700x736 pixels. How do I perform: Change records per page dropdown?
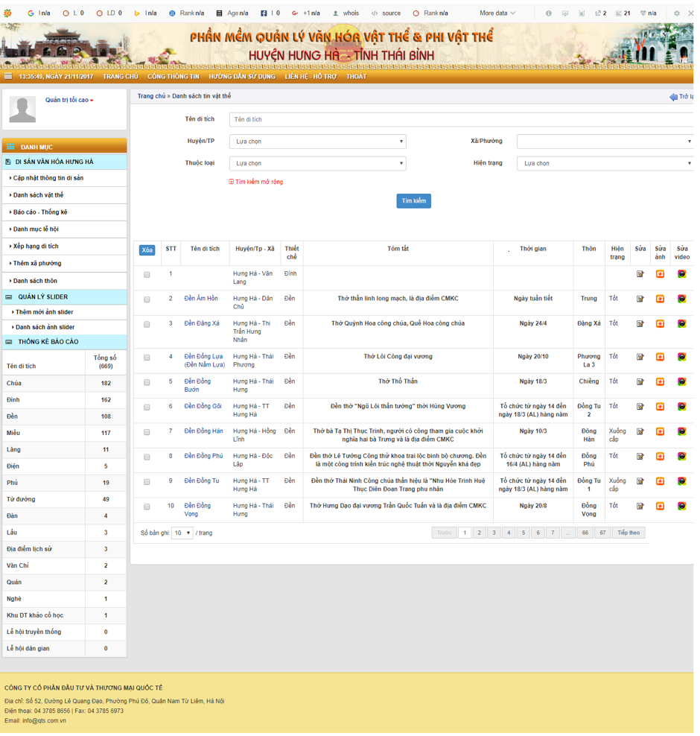pyautogui.click(x=182, y=533)
